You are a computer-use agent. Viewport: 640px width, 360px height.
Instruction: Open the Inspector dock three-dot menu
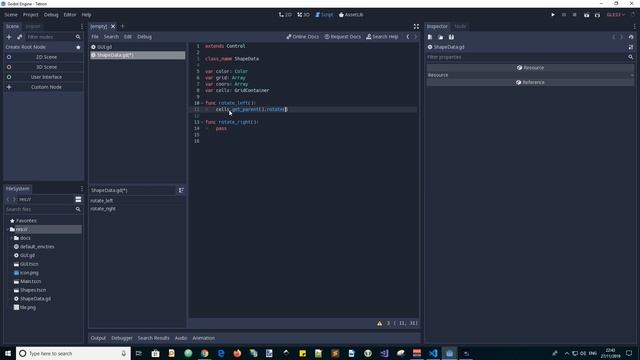[x=634, y=26]
